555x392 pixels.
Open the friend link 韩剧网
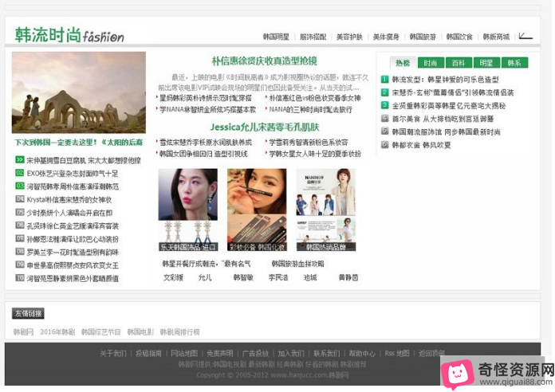(23, 332)
